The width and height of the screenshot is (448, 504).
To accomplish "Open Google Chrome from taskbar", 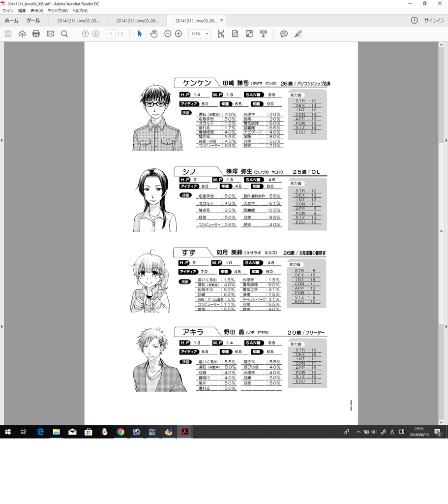I will (120, 432).
